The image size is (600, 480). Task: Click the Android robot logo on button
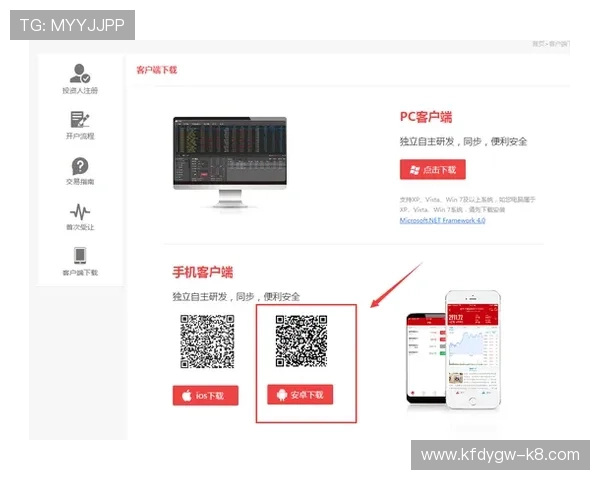[x=282, y=395]
